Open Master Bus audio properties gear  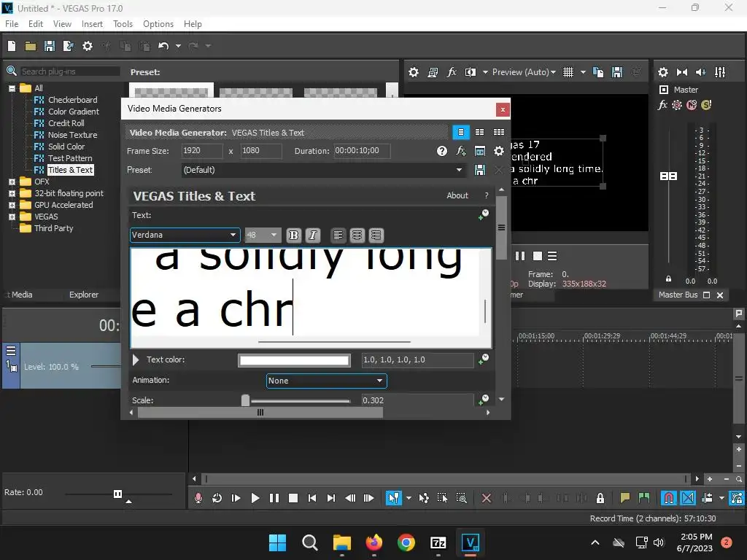(662, 72)
